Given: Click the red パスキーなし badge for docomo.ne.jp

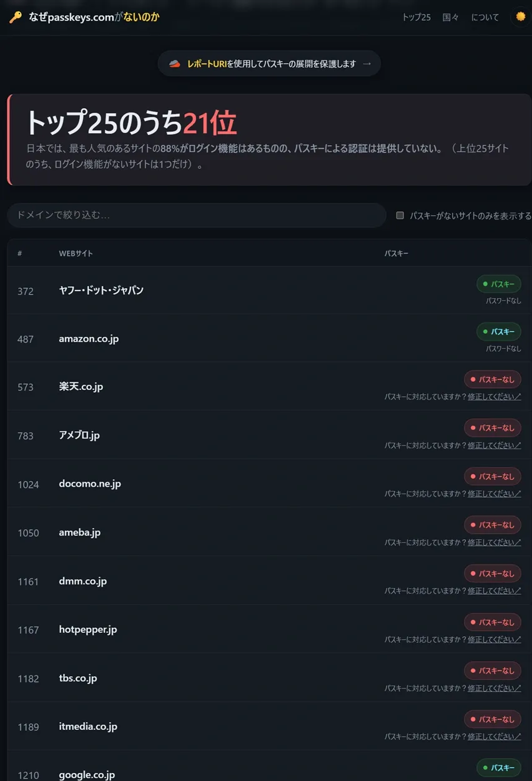Looking at the screenshot, I should pos(492,477).
